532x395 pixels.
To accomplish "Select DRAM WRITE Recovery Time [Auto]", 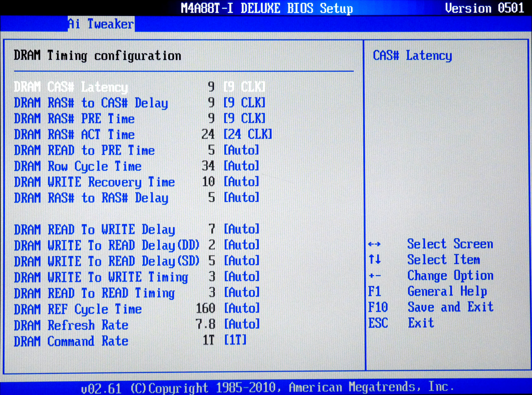I will [x=241, y=182].
